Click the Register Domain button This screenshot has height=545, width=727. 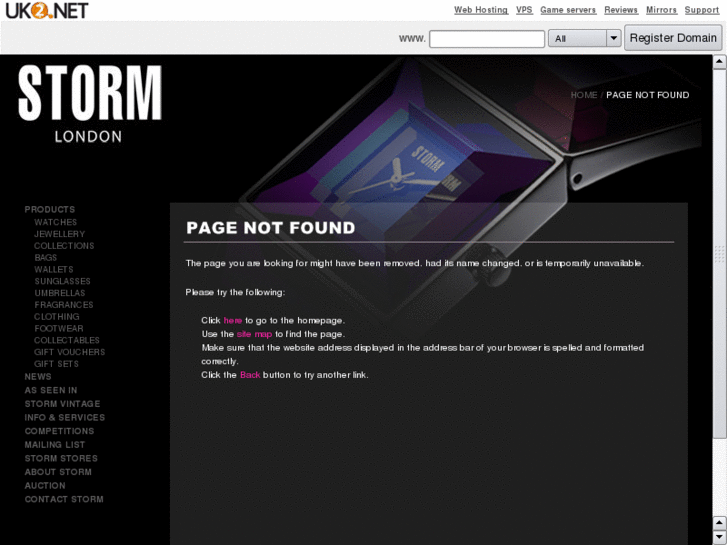673,38
